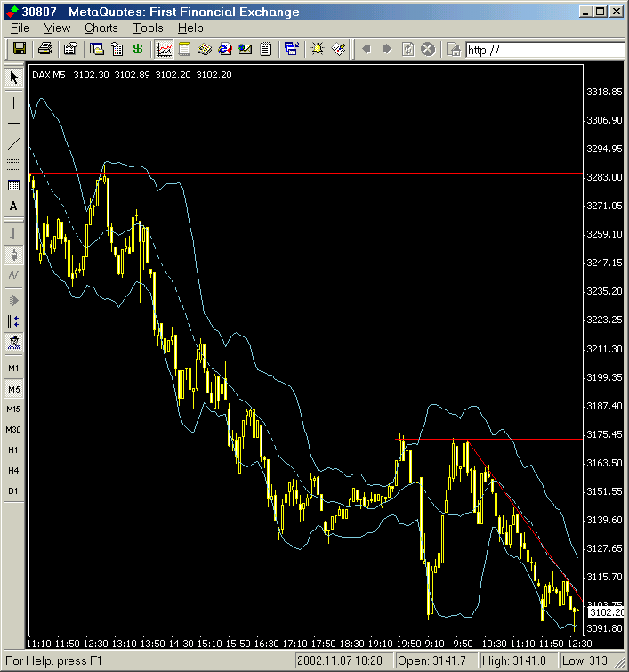Click the 3283.00 price scale label
The image size is (629, 672).
[604, 177]
